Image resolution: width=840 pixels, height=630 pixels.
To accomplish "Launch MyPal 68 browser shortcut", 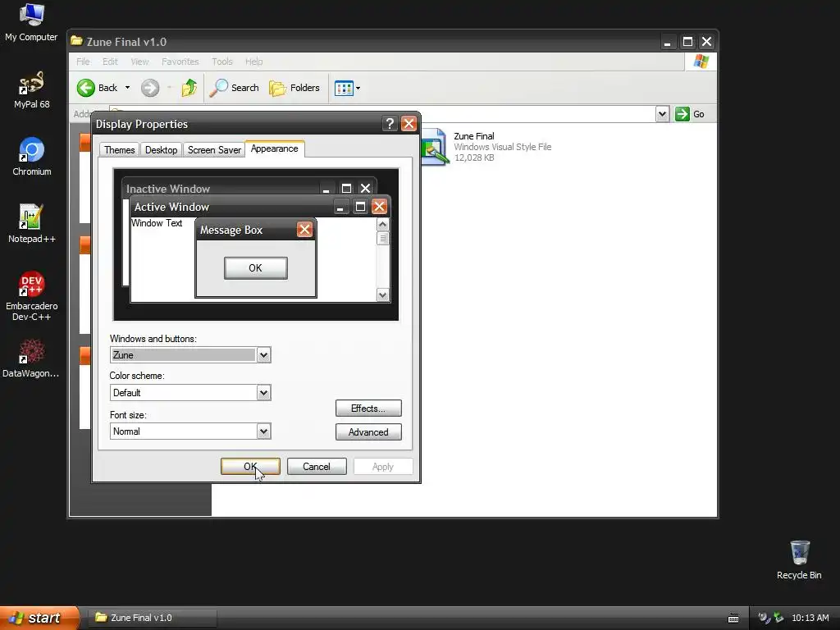I will (32, 90).
